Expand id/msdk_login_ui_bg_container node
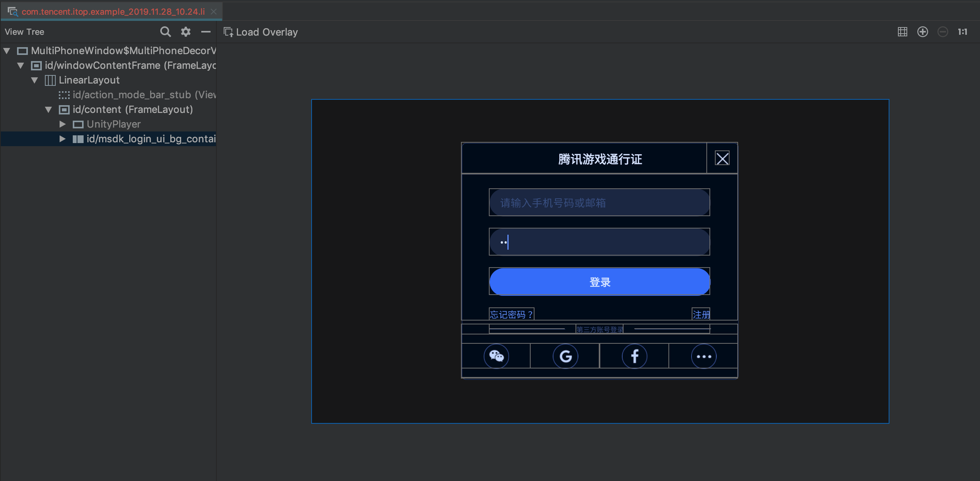980x481 pixels. (x=62, y=139)
